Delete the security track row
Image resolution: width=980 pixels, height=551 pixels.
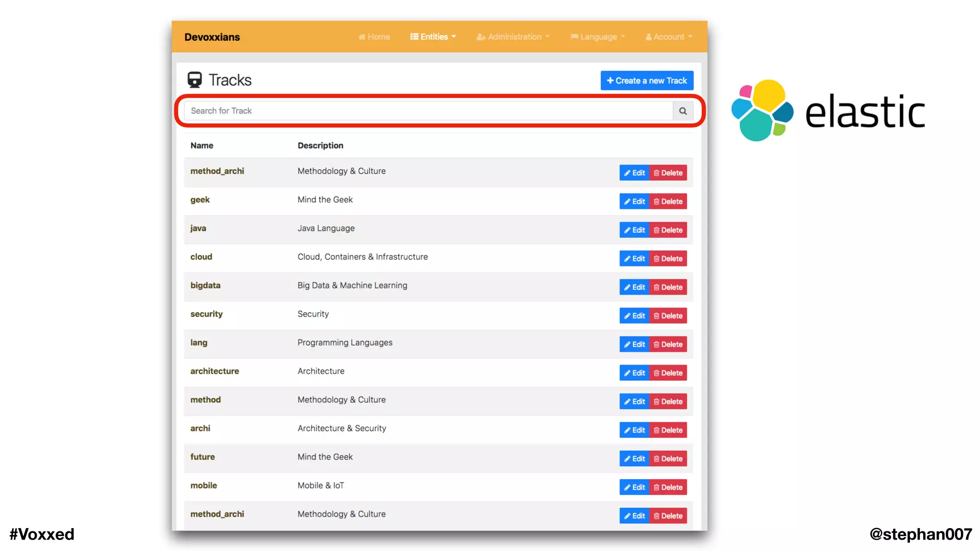pos(668,316)
